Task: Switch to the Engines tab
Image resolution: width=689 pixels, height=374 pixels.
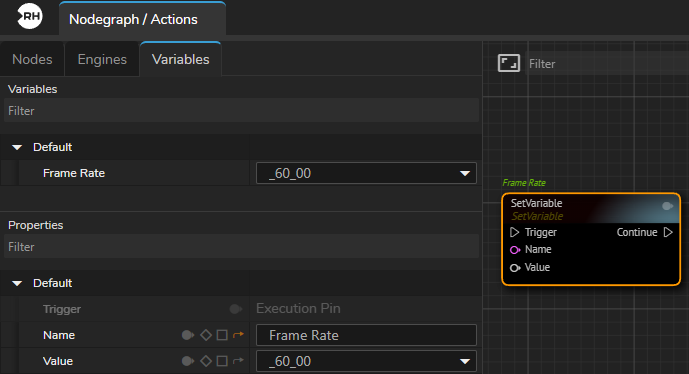Action: (x=102, y=59)
